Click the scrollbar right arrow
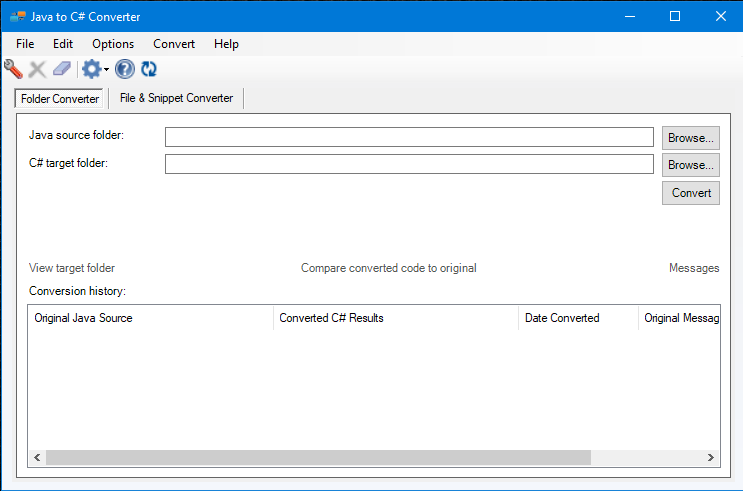The height and width of the screenshot is (491, 743). (711, 457)
